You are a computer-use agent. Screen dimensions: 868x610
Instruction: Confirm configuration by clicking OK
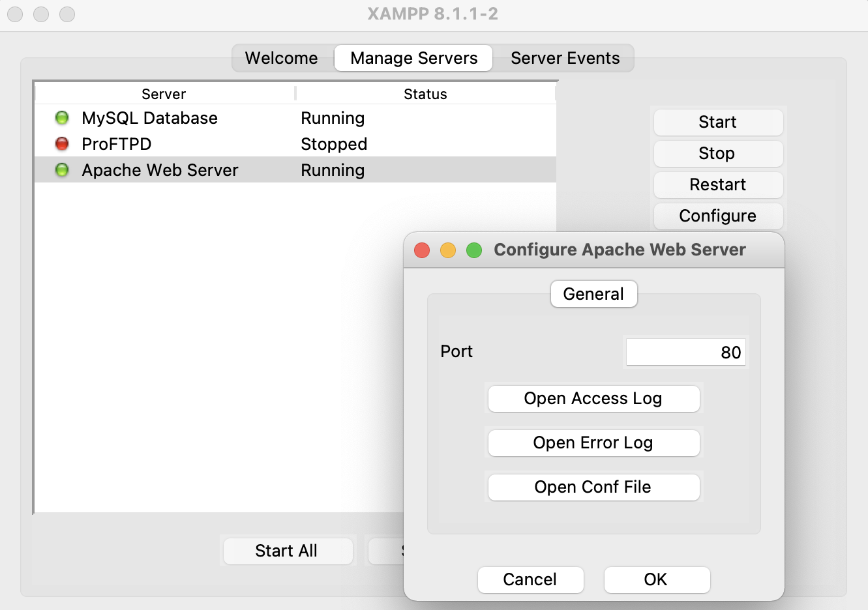tap(657, 579)
